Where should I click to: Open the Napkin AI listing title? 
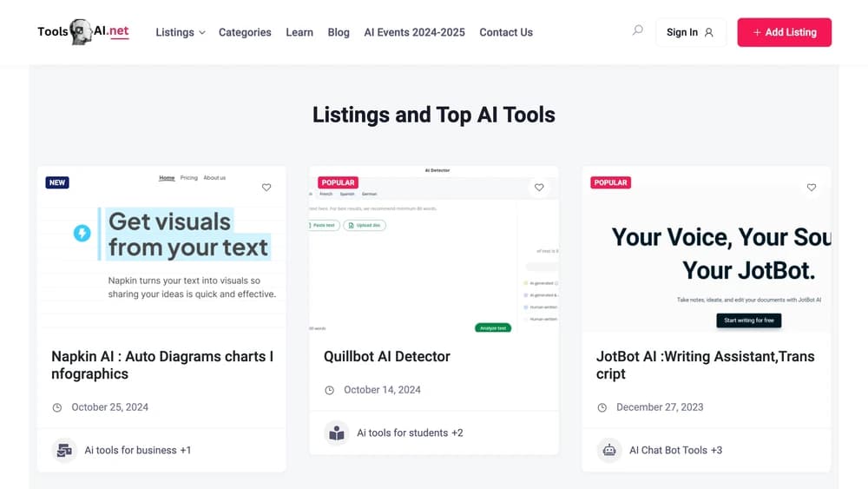tap(162, 365)
